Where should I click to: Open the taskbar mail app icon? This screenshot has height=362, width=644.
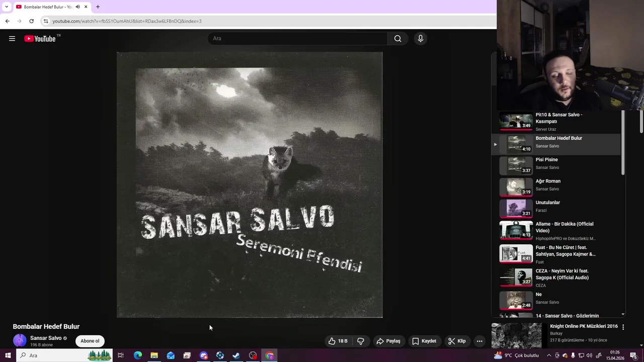171,355
